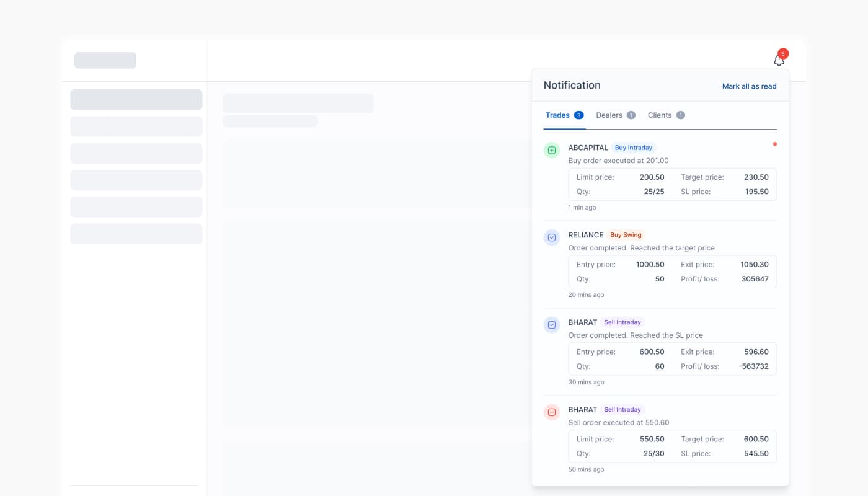Switch to the Dealers tab
This screenshot has width=868, height=496.
pyautogui.click(x=616, y=115)
